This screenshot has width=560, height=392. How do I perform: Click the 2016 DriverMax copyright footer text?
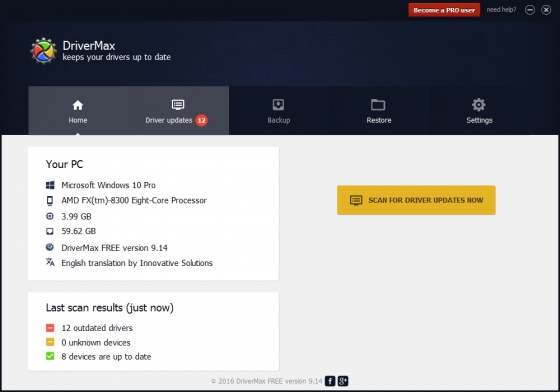[266, 381]
